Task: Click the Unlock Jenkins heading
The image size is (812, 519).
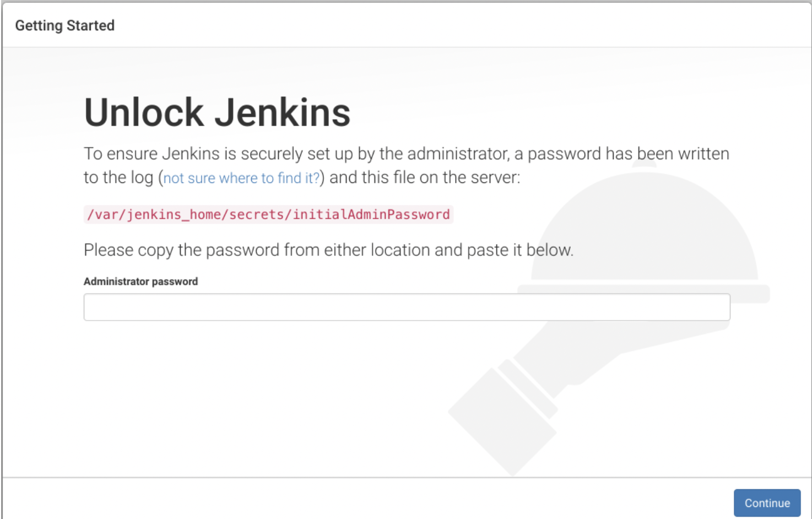Action: (217, 112)
